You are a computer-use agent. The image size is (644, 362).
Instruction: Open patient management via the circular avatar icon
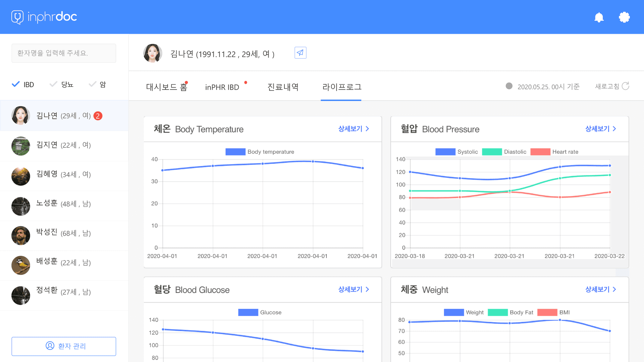tap(50, 346)
